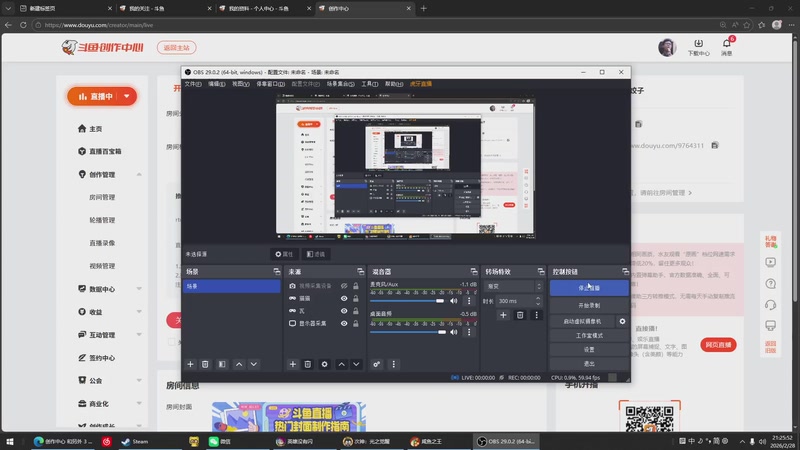This screenshot has height=450, width=800.
Task: Open OBS 设置 settings button
Action: (589, 349)
